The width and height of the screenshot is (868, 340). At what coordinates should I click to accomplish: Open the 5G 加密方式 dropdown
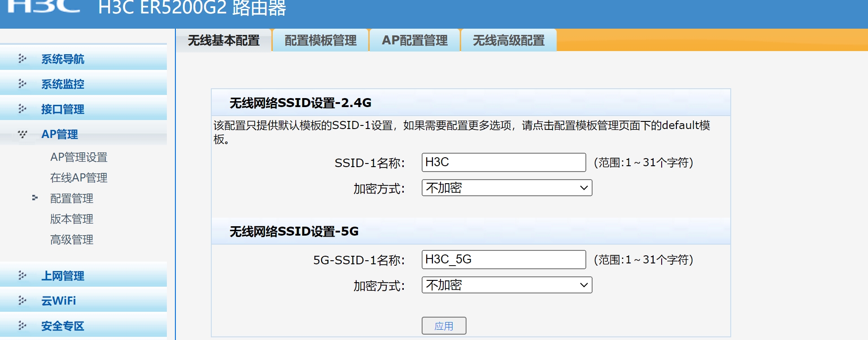point(506,285)
